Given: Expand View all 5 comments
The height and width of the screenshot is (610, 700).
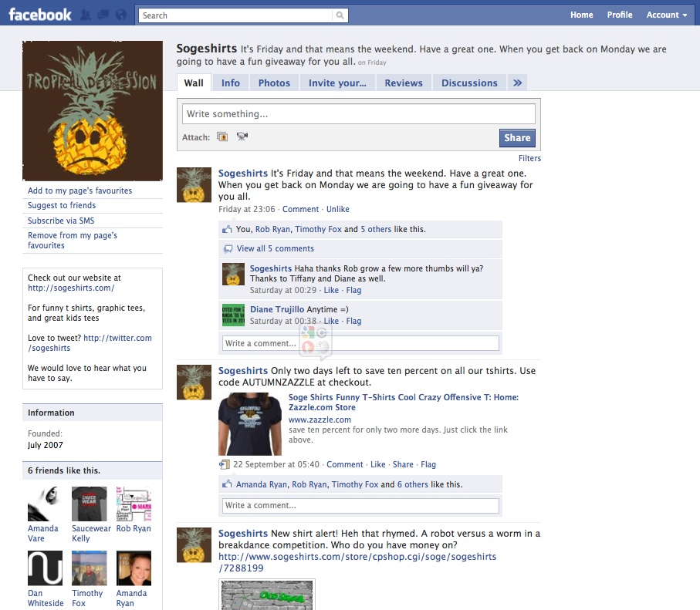Looking at the screenshot, I should coord(275,248).
